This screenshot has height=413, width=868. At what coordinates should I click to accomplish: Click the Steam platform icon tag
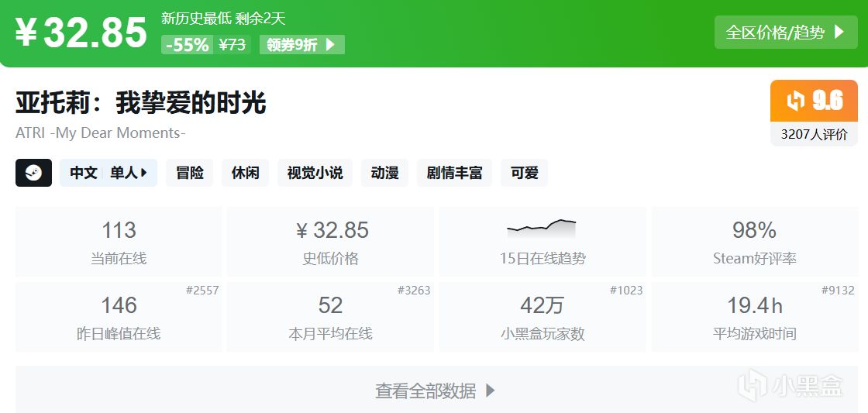(x=34, y=173)
